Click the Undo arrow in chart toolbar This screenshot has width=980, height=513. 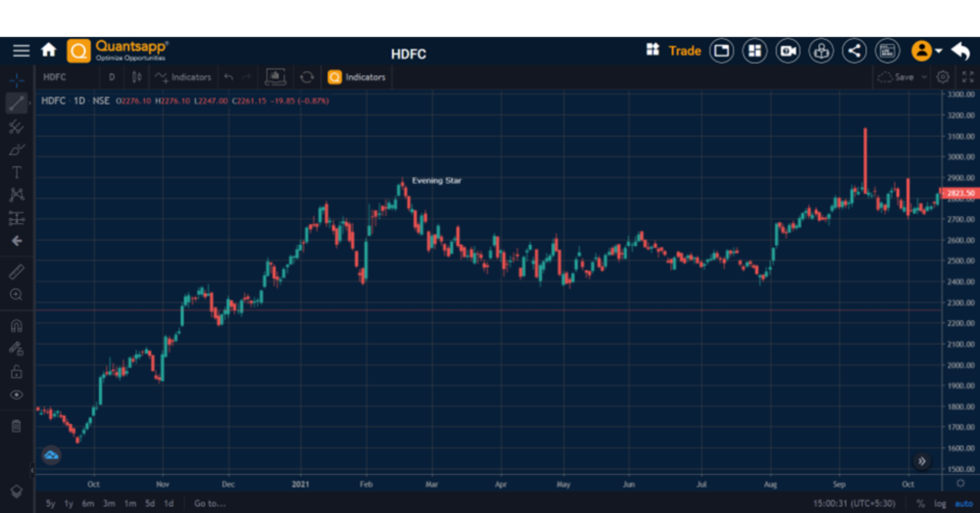pyautogui.click(x=228, y=77)
